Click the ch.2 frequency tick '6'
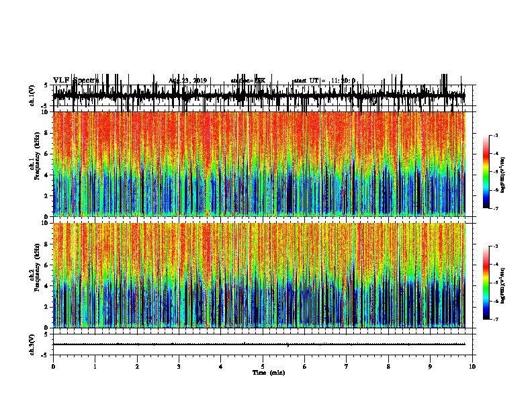 coord(47,265)
